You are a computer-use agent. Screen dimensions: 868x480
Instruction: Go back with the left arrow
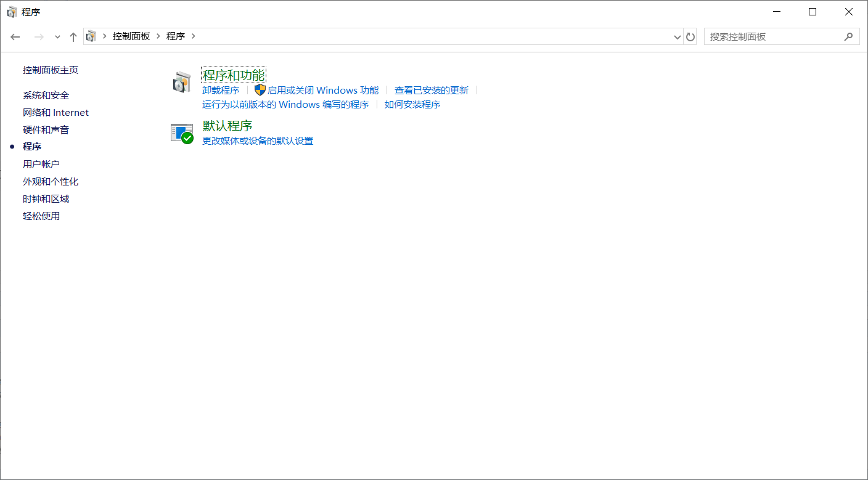[15, 37]
